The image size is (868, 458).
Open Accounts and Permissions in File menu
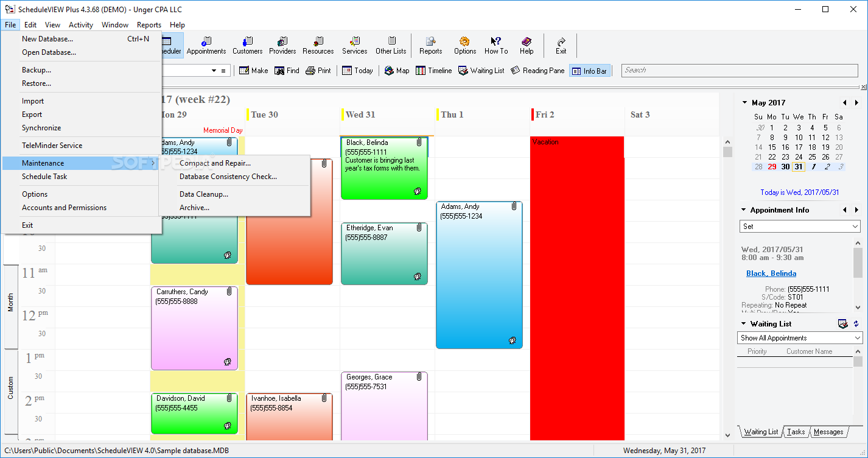pos(82,208)
